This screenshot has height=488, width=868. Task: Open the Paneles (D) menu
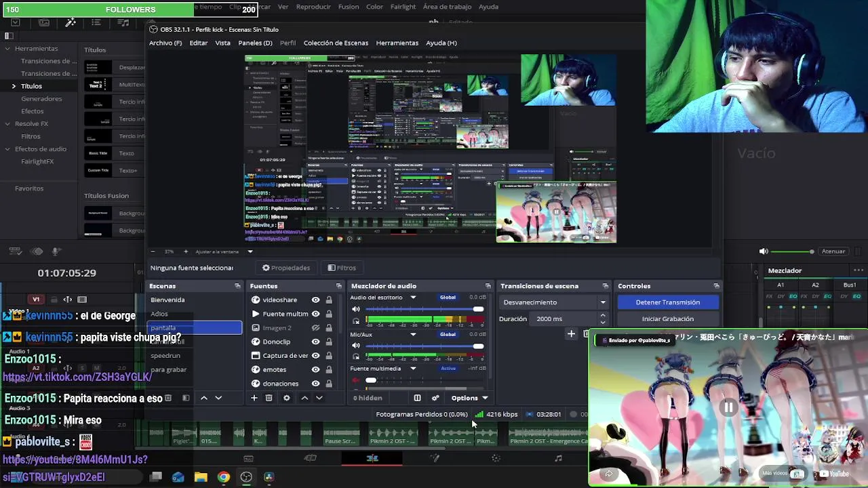click(x=255, y=43)
